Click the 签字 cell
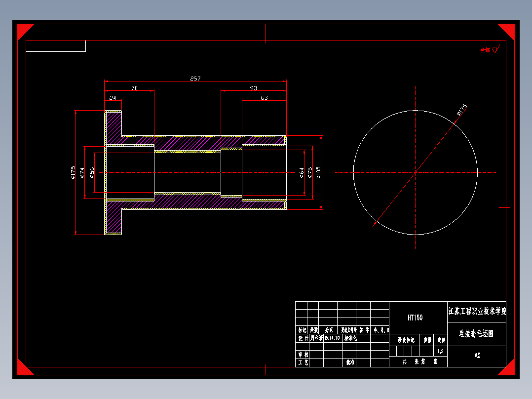 (x=364, y=330)
